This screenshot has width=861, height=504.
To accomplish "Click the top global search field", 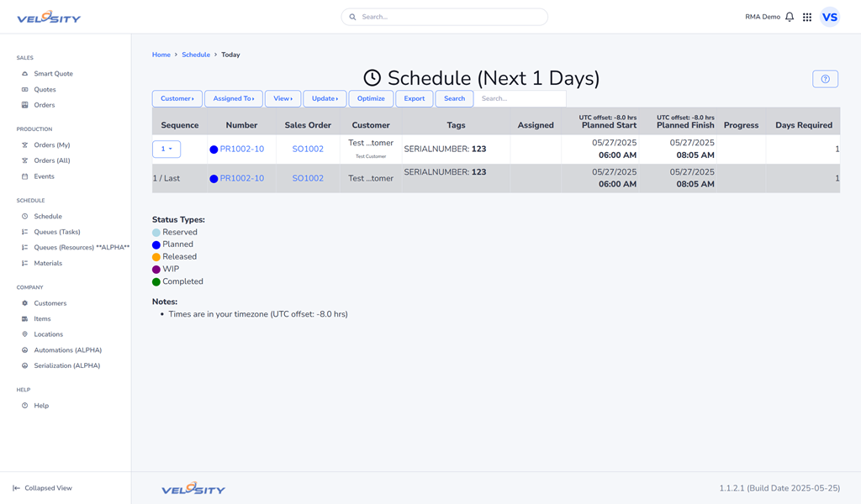I will 444,17.
